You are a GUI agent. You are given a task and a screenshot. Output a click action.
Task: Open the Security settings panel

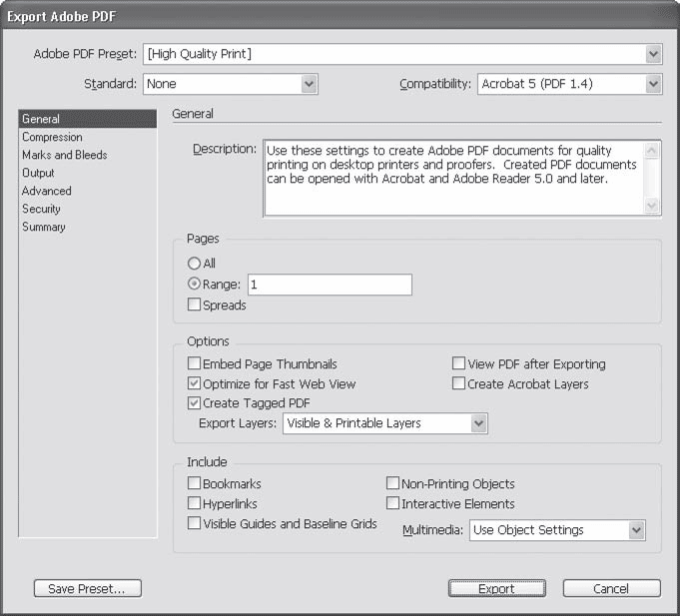point(41,209)
